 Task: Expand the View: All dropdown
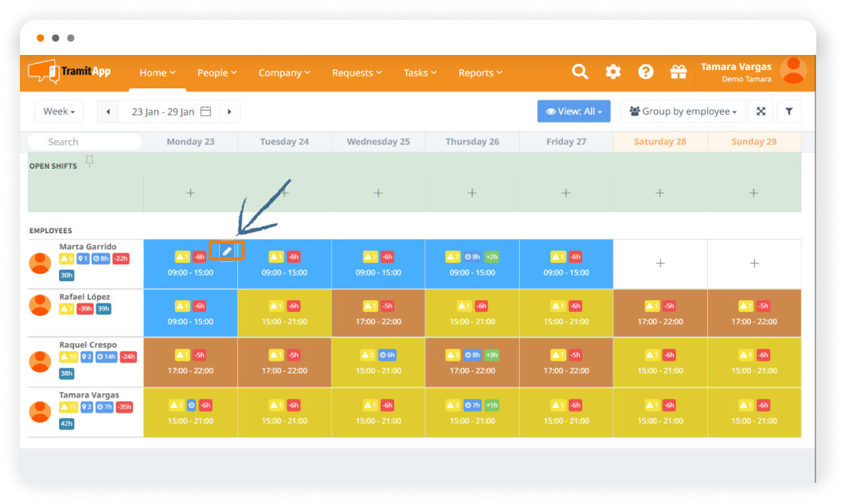pos(573,111)
